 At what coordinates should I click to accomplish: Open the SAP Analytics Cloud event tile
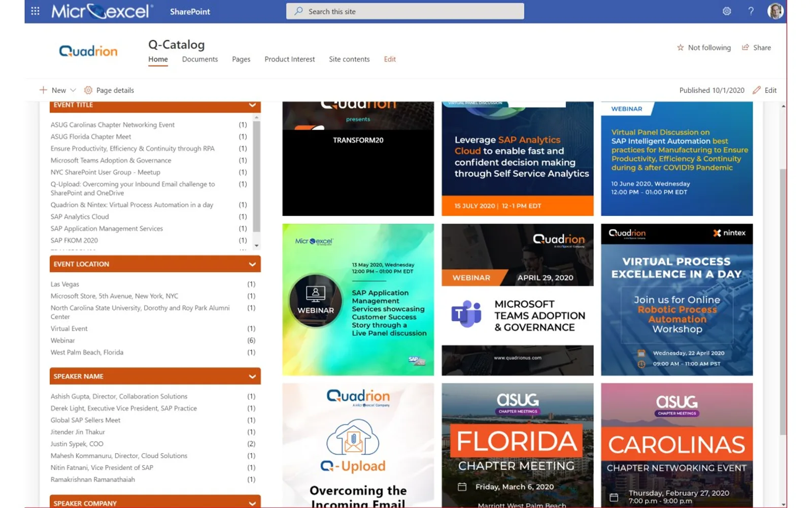(517, 158)
